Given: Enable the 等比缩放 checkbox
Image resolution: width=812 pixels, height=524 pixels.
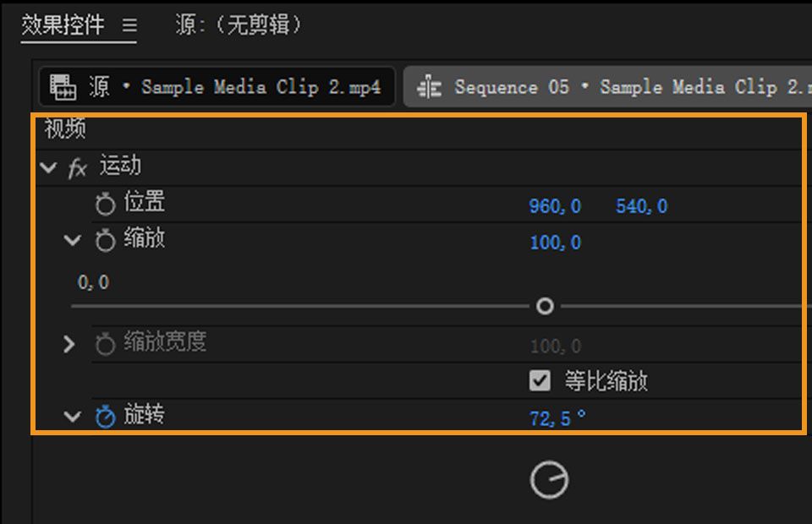Looking at the screenshot, I should coord(539,381).
